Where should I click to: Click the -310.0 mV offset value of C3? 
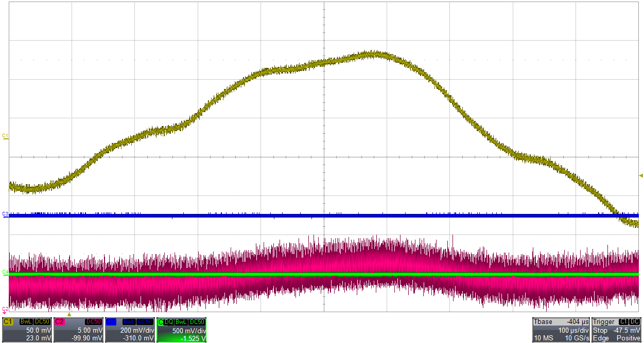pos(139,338)
